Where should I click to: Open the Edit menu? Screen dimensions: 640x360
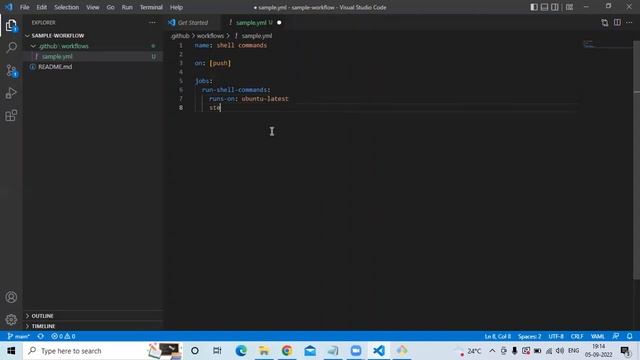41,7
